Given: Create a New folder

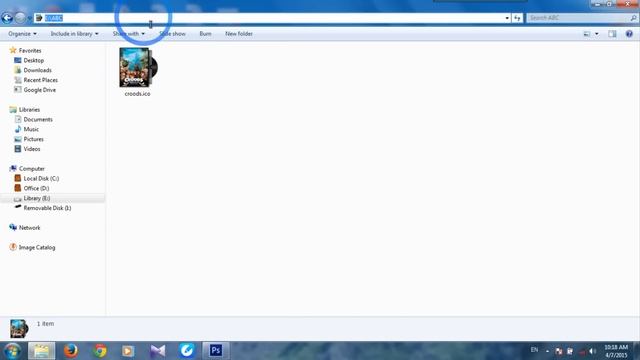Looking at the screenshot, I should click(x=239, y=34).
